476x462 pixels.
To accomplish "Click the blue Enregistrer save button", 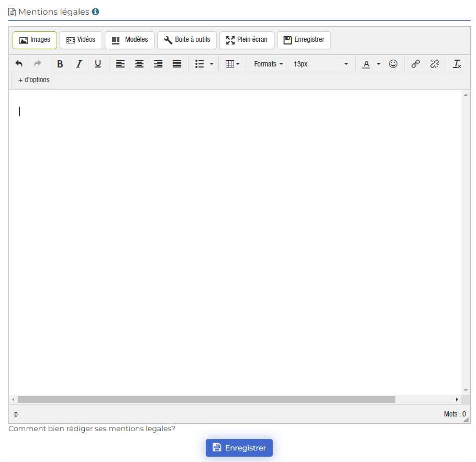I will pos(239,448).
